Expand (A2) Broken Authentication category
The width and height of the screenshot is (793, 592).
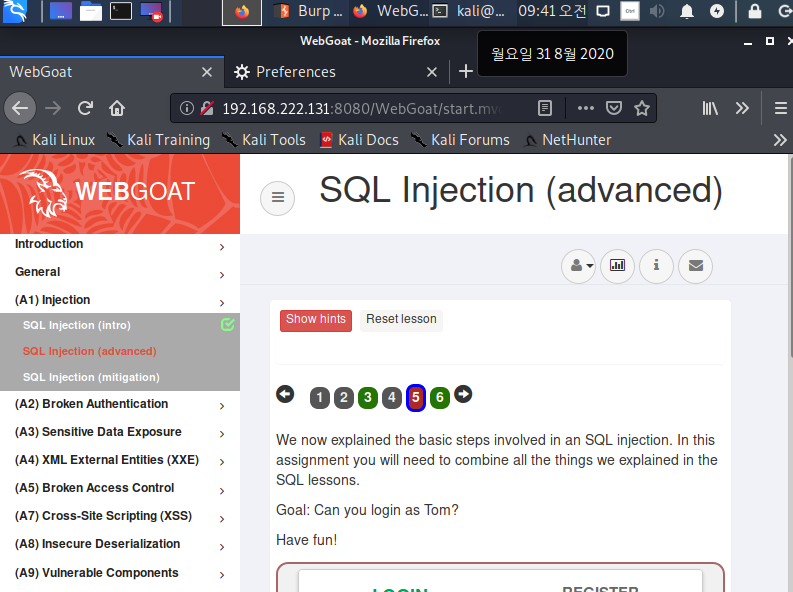point(120,404)
